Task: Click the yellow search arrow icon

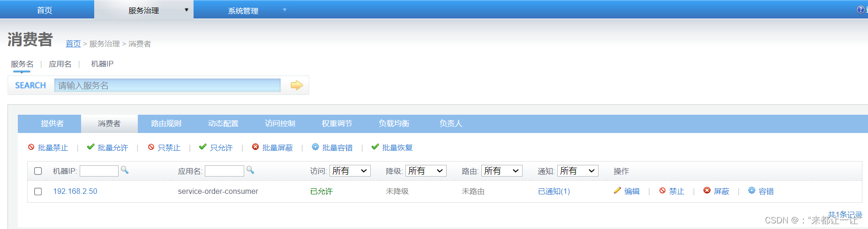Action: click(297, 85)
